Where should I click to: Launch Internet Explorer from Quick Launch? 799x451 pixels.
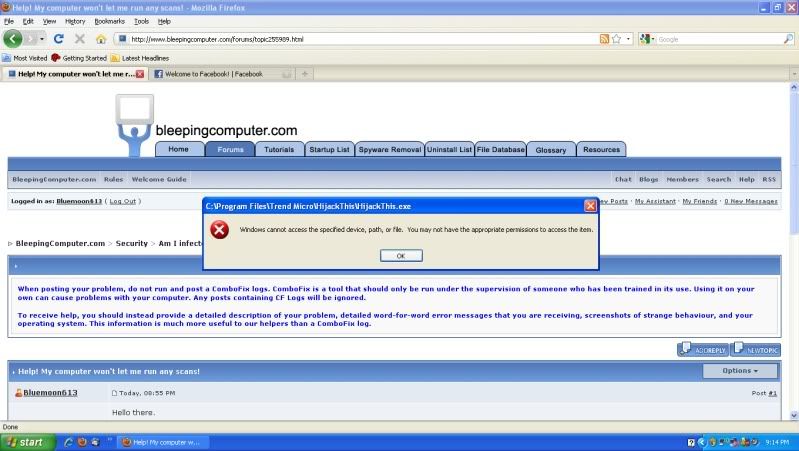[68, 442]
